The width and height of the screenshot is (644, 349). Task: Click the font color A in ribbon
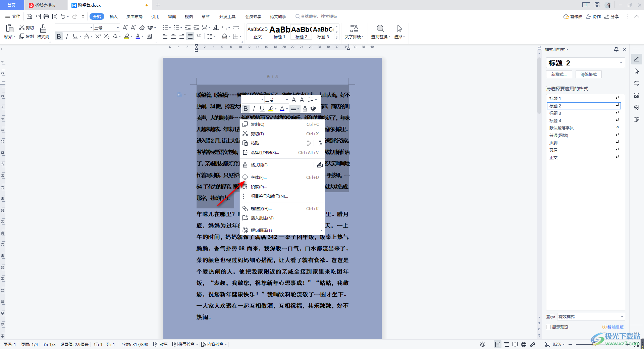pyautogui.click(x=138, y=36)
